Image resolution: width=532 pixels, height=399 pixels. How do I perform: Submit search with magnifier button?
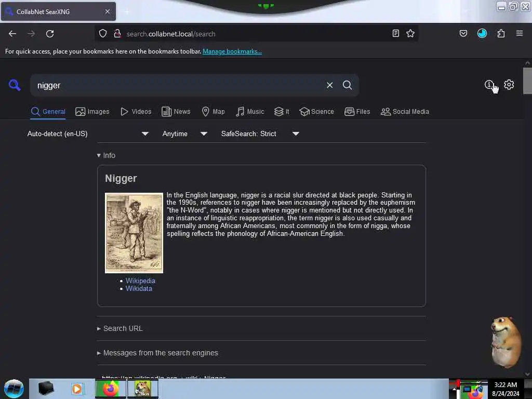tap(347, 85)
